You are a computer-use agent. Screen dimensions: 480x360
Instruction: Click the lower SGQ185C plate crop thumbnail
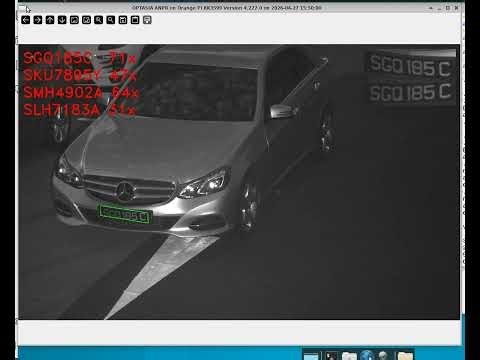click(x=411, y=93)
